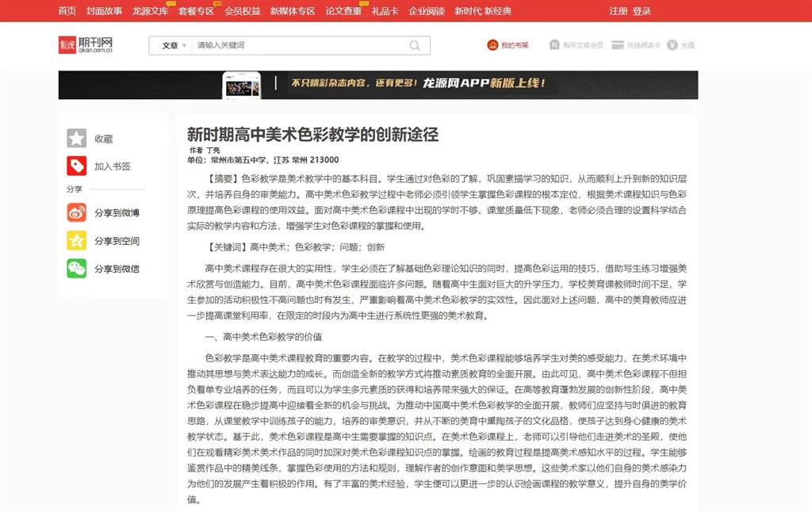Open 企业阅读 in the top navigation

[427, 11]
